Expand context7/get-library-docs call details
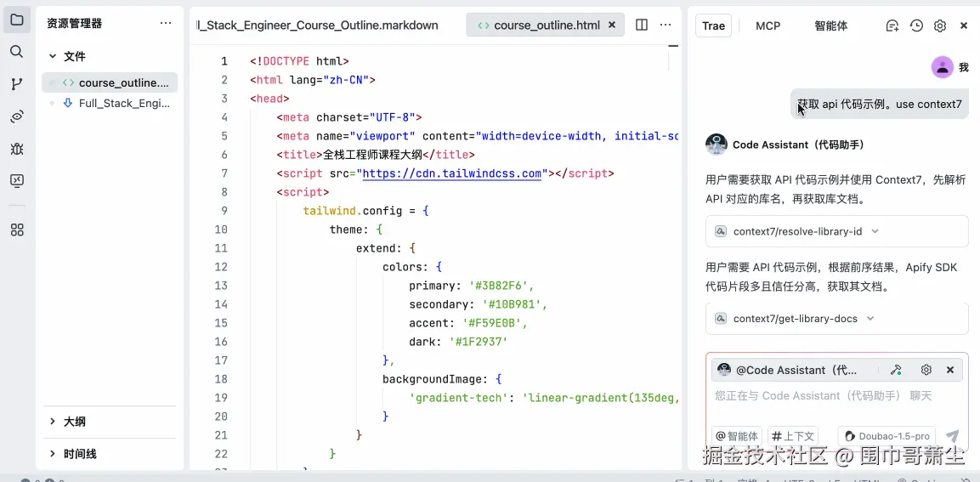This screenshot has width=980, height=482. [x=870, y=319]
